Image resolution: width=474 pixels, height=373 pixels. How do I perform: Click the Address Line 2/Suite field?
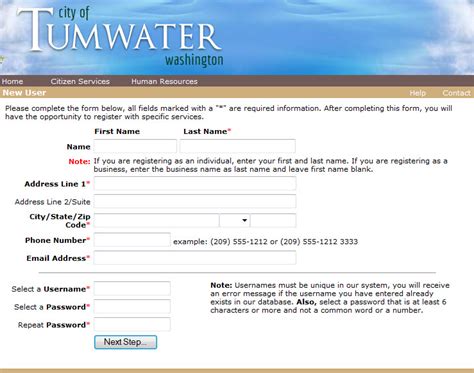pyautogui.click(x=195, y=201)
